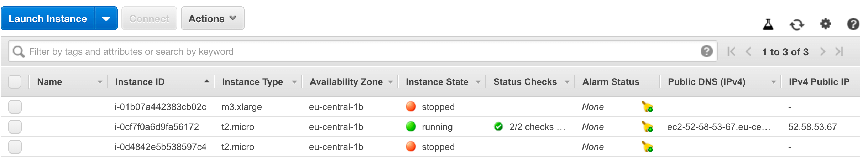
Task: Open the settings gear icon
Action: point(825,24)
